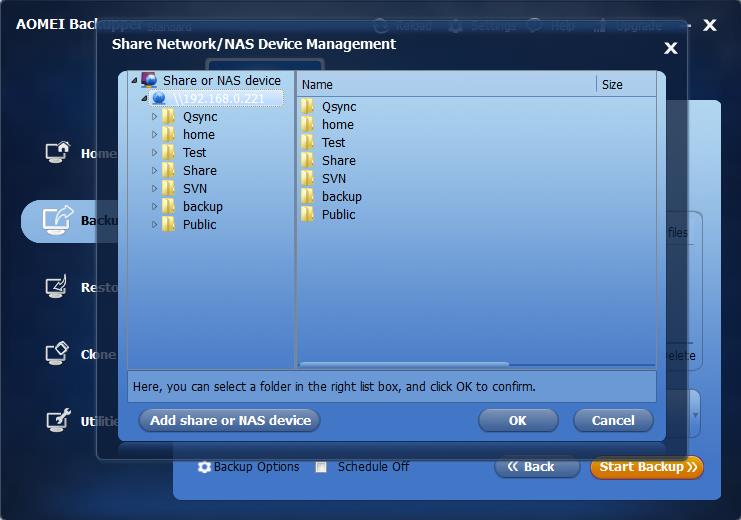The image size is (741, 520).
Task: Select the Test label in the right list
Action: [333, 143]
